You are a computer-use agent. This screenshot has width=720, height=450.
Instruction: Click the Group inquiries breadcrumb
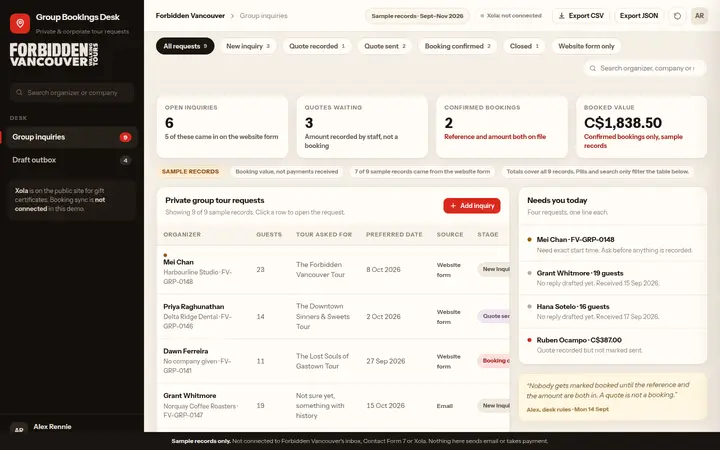coord(264,16)
